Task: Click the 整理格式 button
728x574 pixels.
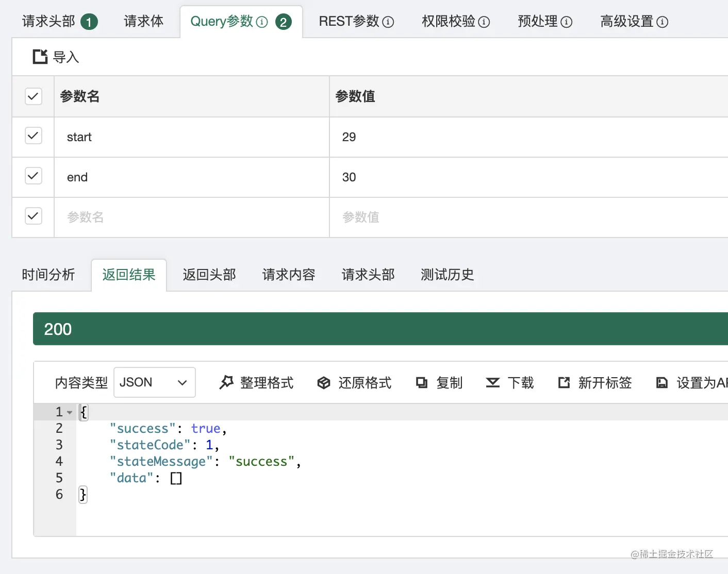Action: [256, 382]
